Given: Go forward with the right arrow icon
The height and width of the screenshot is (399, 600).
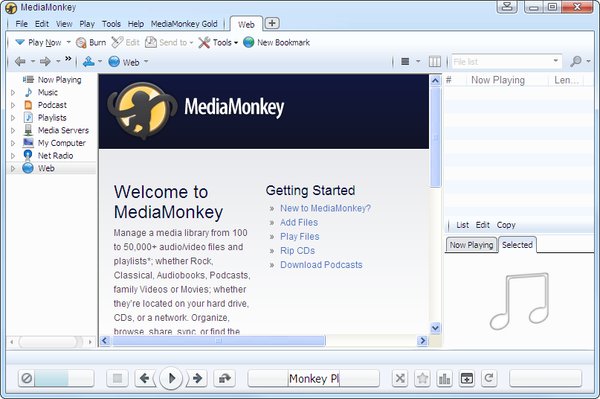Looking at the screenshot, I should tap(45, 61).
